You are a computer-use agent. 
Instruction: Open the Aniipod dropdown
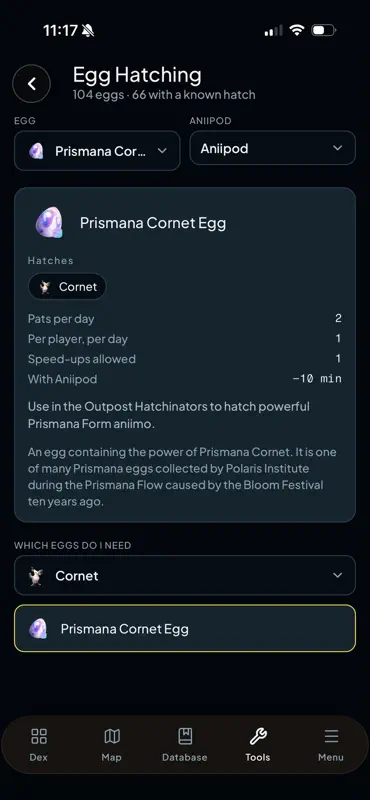pos(273,148)
